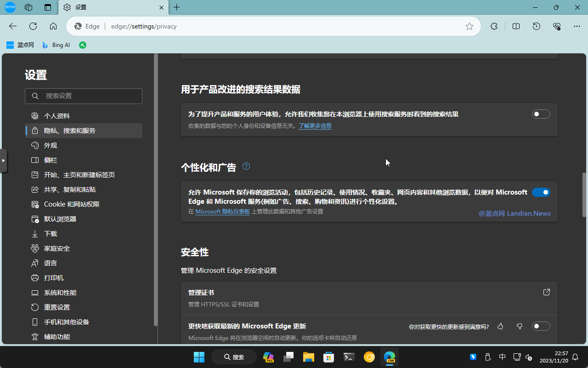This screenshot has width=588, height=368.
Task: Open the Extensions puzzle icon
Action: point(494,26)
